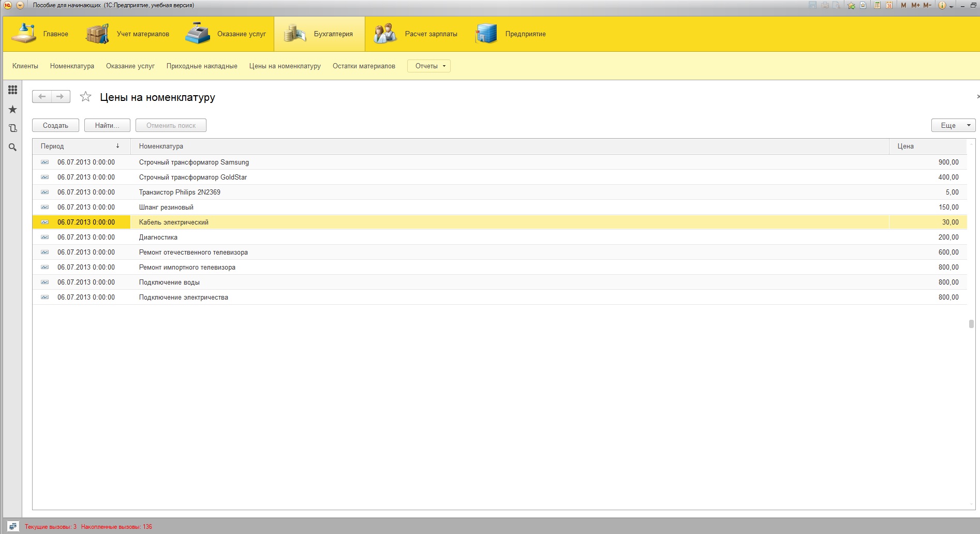Viewport: 980px width, 534px height.
Task: Switch to the Расчет зарплаты section
Action: pos(416,34)
